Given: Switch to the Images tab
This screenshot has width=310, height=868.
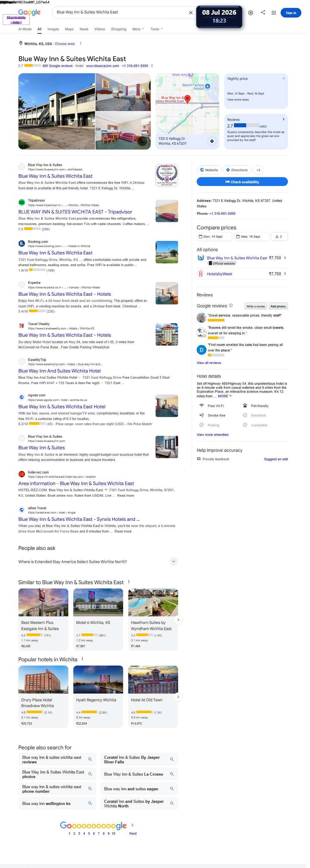Looking at the screenshot, I should 54,29.
